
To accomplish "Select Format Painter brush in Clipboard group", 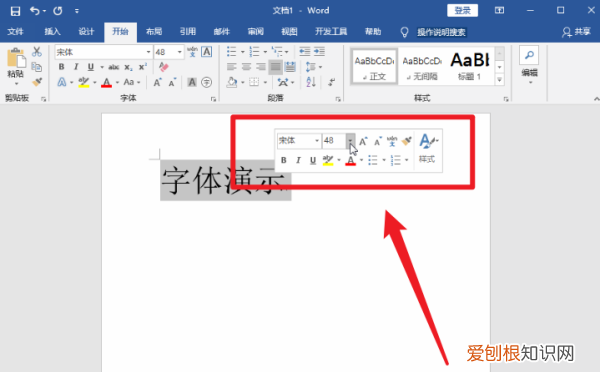I will click(37, 82).
